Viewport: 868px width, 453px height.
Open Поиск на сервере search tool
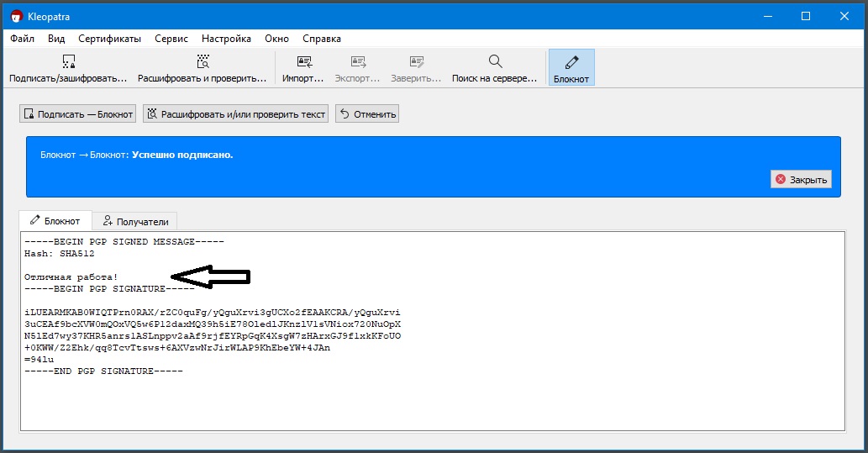pos(494,68)
